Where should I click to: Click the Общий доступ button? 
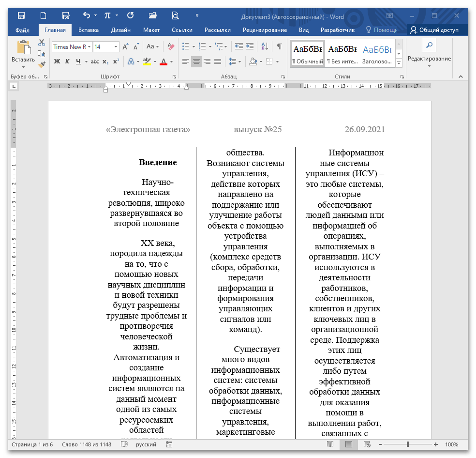[434, 30]
